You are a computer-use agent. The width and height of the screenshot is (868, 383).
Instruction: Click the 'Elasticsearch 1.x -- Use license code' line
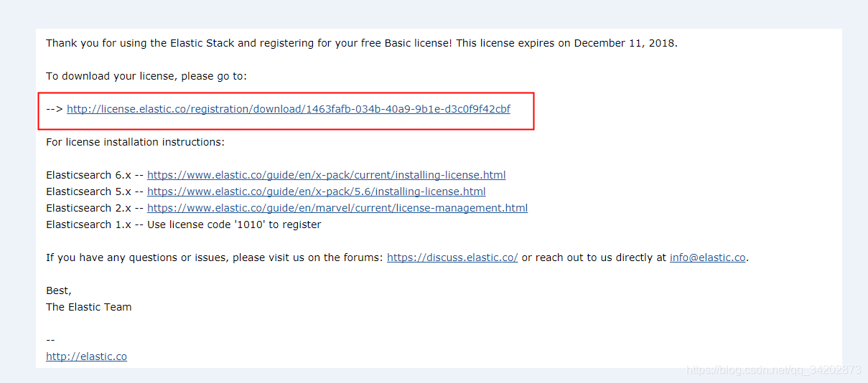[x=184, y=224]
